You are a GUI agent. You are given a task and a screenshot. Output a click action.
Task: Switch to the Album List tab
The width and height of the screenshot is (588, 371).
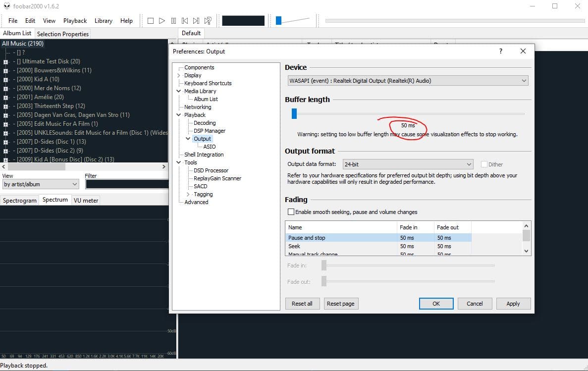[x=17, y=33]
